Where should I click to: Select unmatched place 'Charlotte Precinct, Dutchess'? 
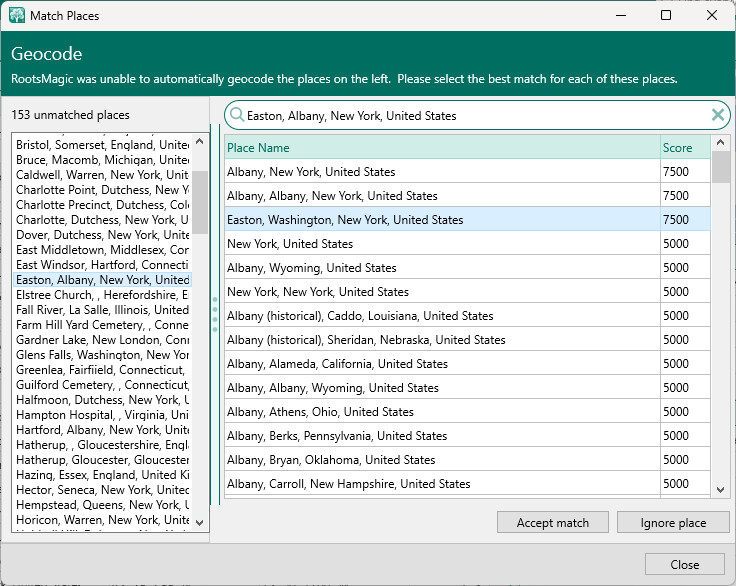point(102,205)
